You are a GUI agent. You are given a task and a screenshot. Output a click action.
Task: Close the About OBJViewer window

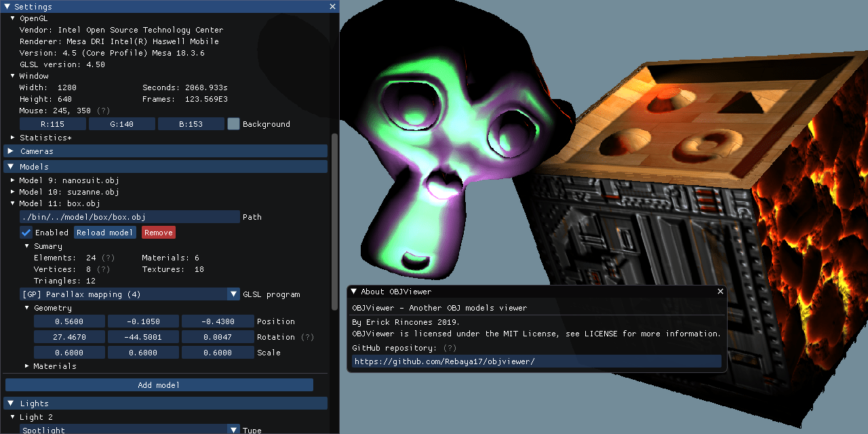point(720,292)
